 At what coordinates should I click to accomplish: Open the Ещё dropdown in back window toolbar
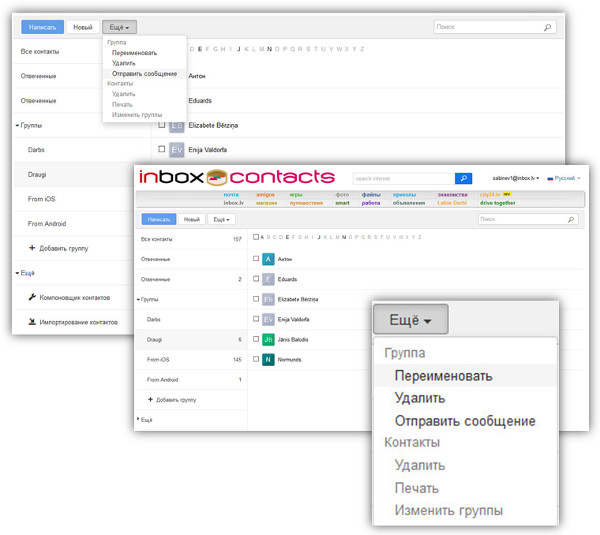(119, 27)
